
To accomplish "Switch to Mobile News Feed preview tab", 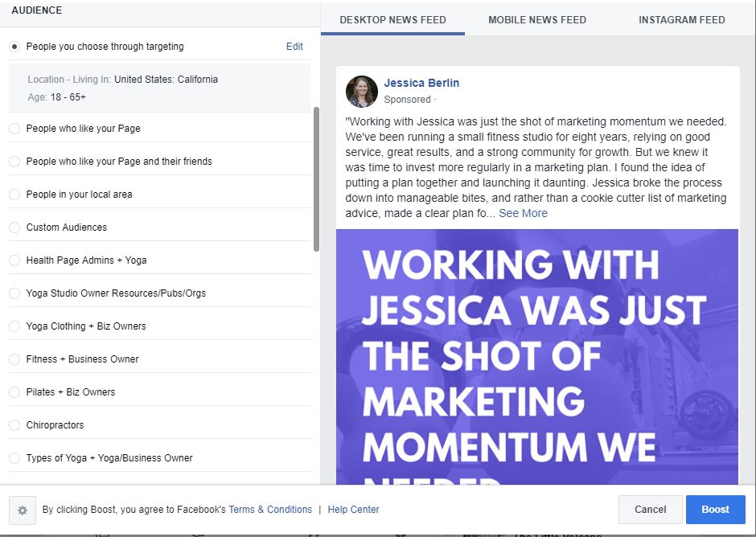I will tap(537, 20).
